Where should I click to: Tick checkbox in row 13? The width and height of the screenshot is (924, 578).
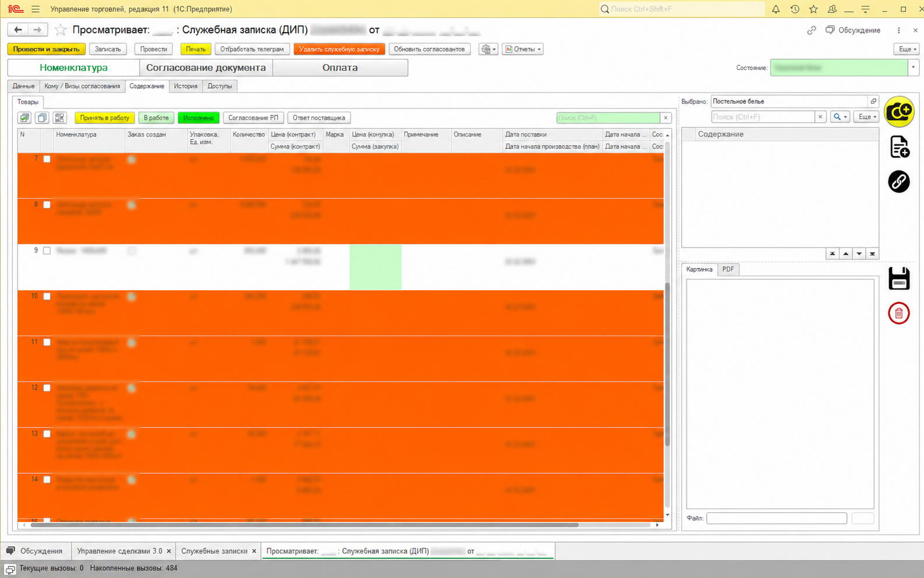click(47, 433)
